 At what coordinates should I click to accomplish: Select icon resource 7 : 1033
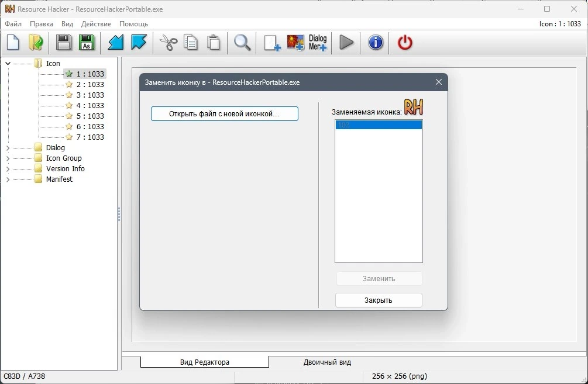coord(90,137)
